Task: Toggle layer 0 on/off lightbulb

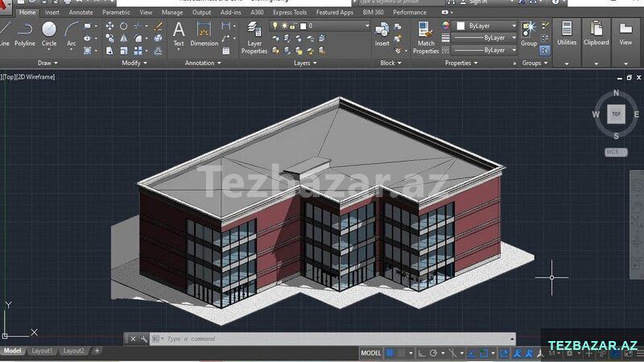Action: coord(275,26)
